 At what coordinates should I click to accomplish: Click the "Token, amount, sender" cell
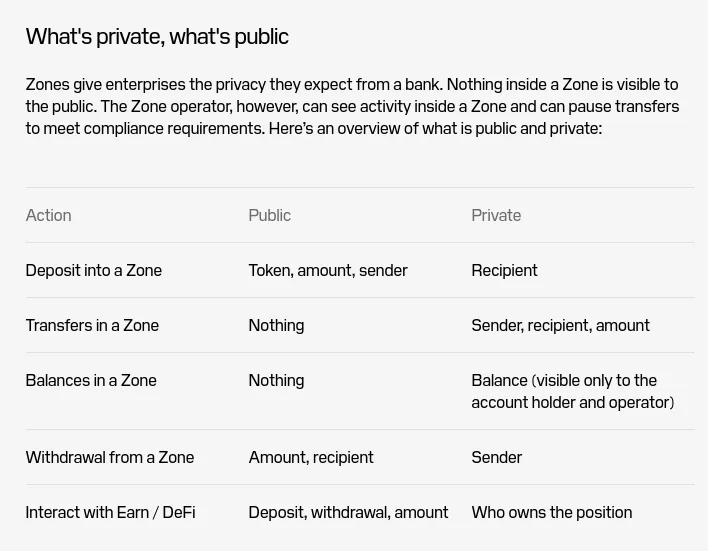[x=328, y=271]
